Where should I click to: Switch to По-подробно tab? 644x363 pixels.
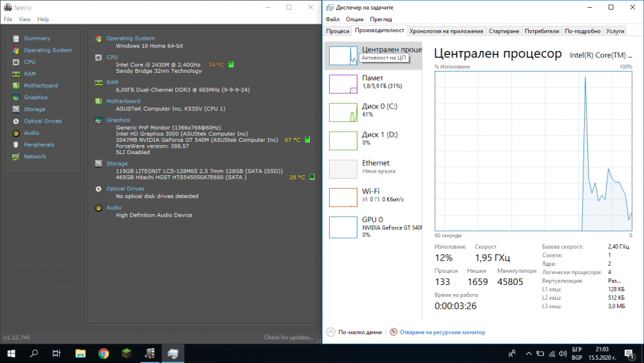point(582,31)
